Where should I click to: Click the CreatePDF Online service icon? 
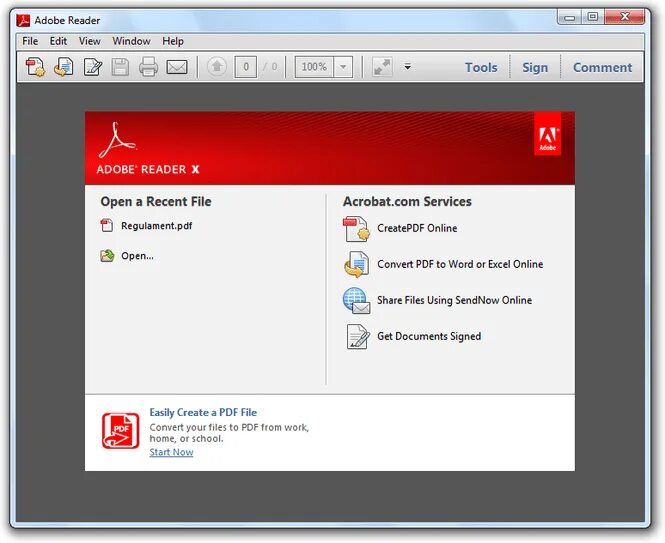click(356, 229)
